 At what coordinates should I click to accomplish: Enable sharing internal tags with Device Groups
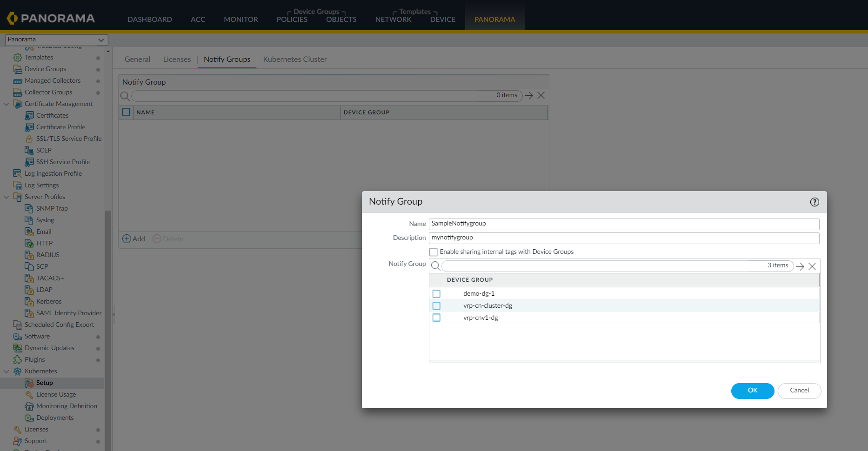click(434, 252)
